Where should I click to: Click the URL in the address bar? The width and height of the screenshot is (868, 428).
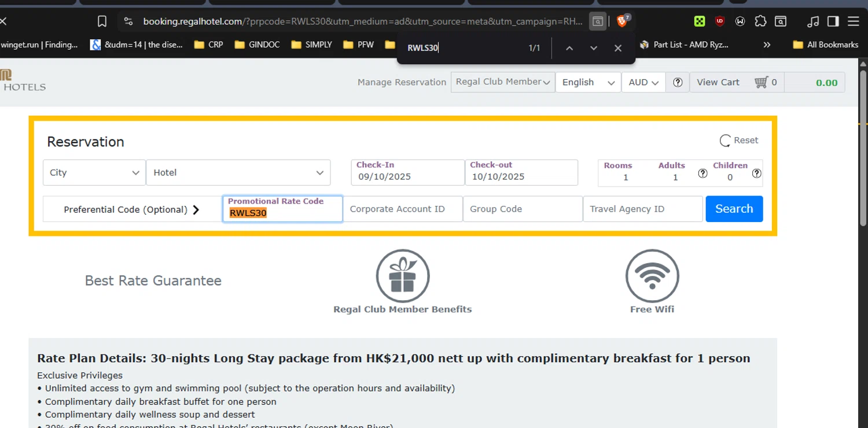[x=363, y=21]
